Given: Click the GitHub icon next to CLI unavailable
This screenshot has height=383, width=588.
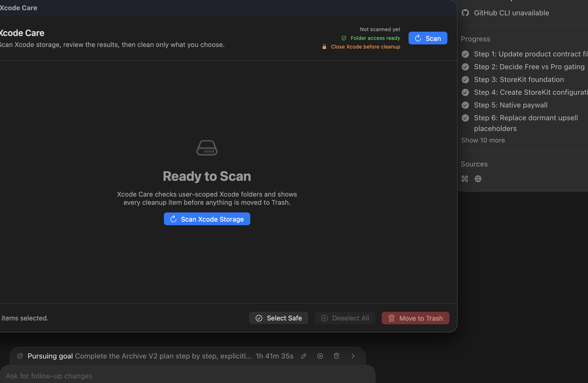Looking at the screenshot, I should point(465,13).
